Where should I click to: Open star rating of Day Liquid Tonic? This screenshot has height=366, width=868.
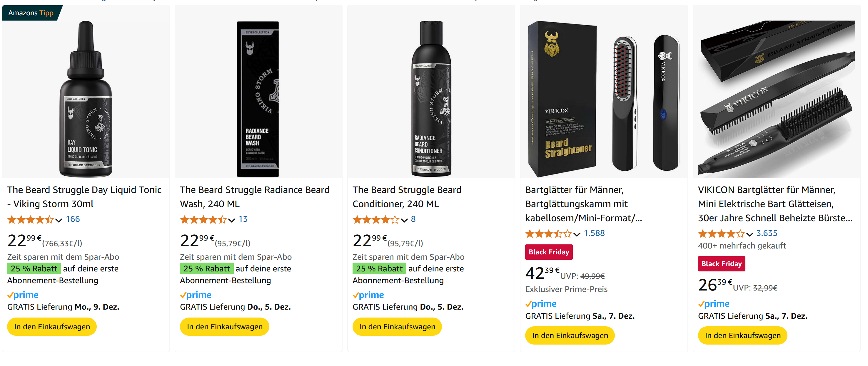(30, 220)
